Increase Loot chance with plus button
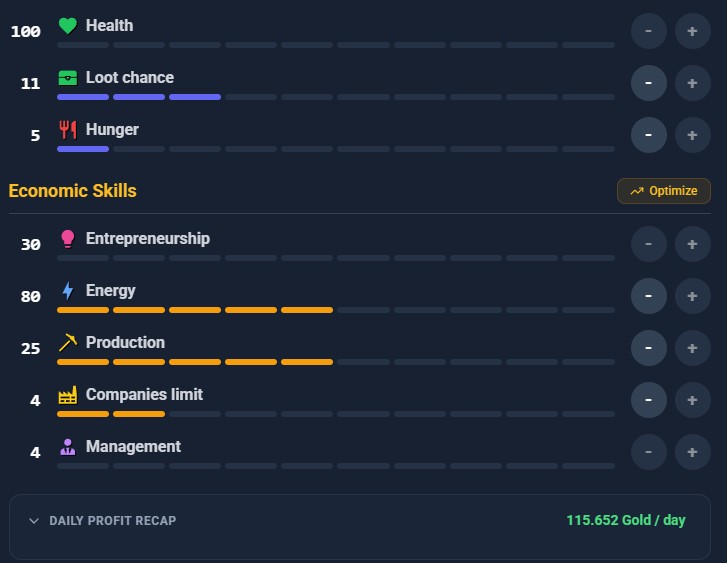The height and width of the screenshot is (563, 727). tap(692, 83)
